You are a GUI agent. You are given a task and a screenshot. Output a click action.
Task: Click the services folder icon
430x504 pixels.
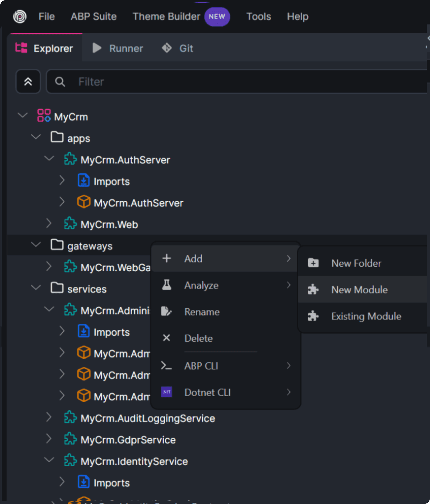[x=57, y=288]
